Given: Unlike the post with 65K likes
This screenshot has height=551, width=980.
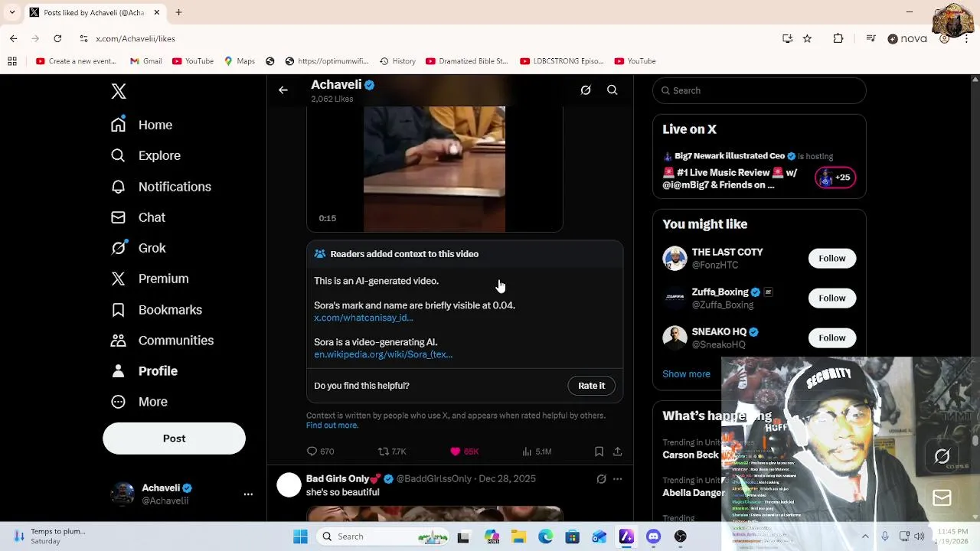Looking at the screenshot, I should click(x=464, y=452).
